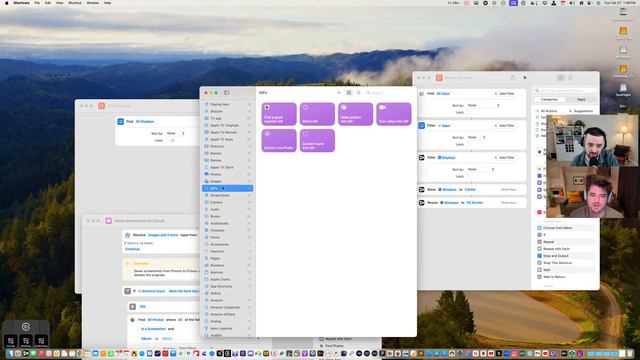Open the Turn video into GIF card

[393, 114]
